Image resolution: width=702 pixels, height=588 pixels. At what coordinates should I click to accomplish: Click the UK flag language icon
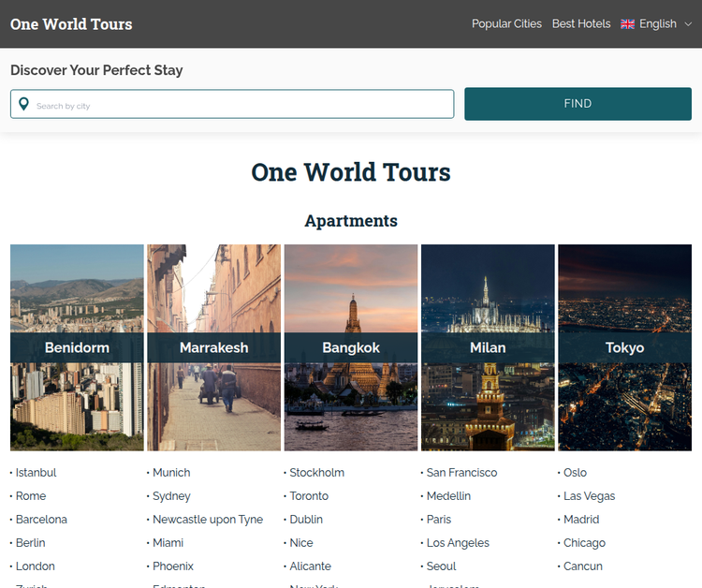coord(627,24)
